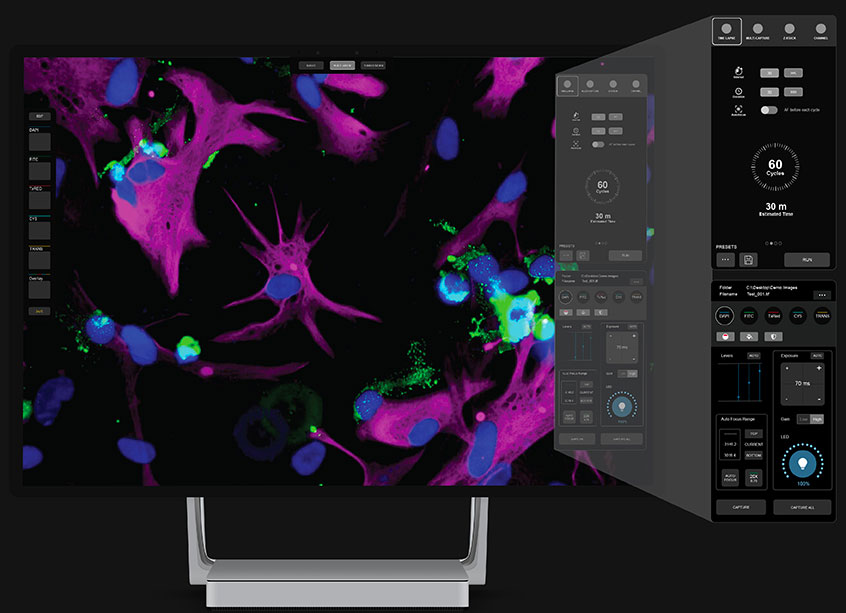Screen dimensions: 846x613
Task: Choose the CY5 channel circle
Action: (x=797, y=316)
